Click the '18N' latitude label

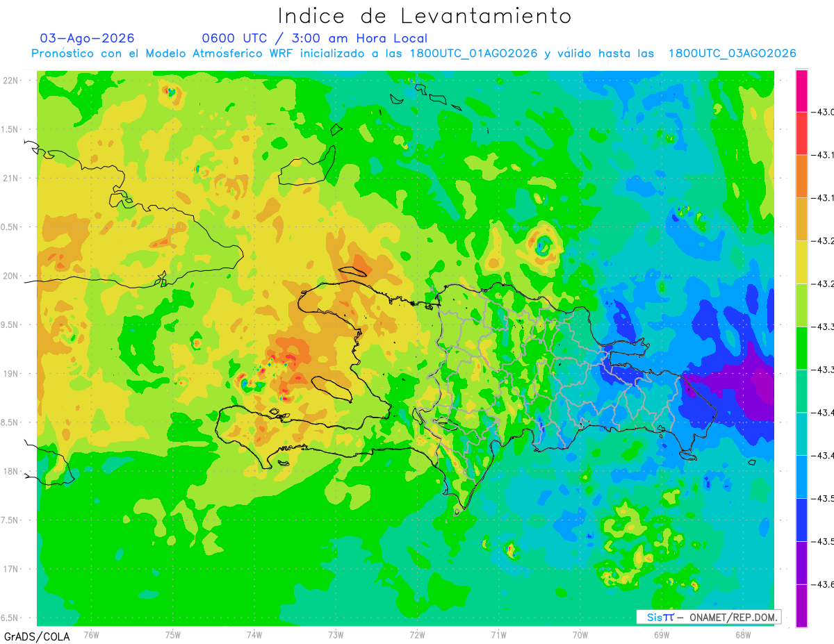click(12, 471)
